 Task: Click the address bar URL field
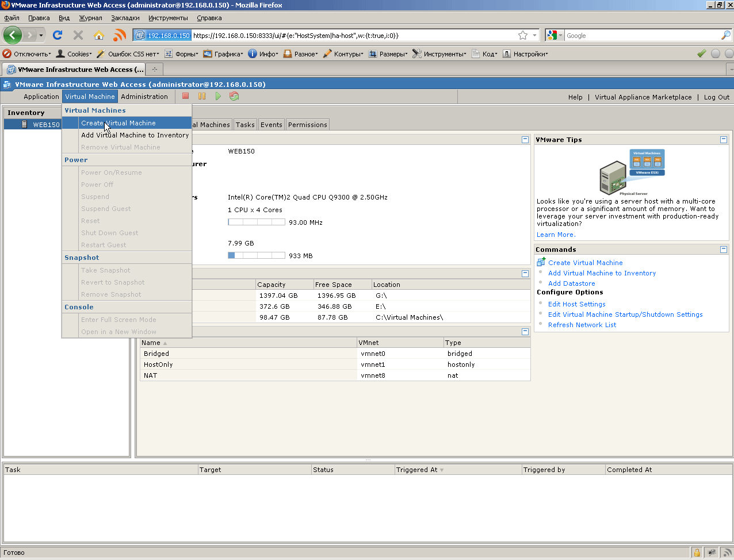click(354, 36)
